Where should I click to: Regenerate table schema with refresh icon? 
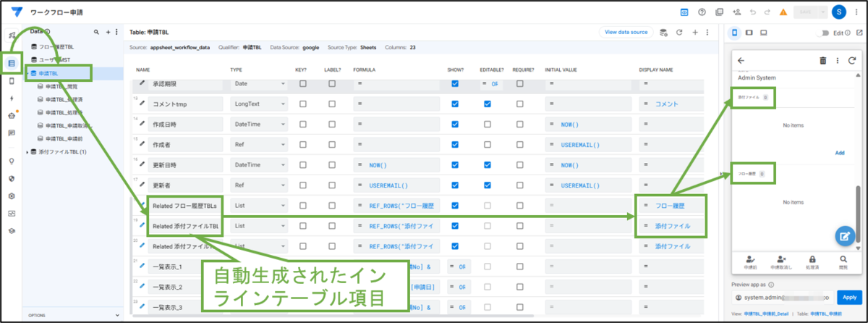coord(679,33)
